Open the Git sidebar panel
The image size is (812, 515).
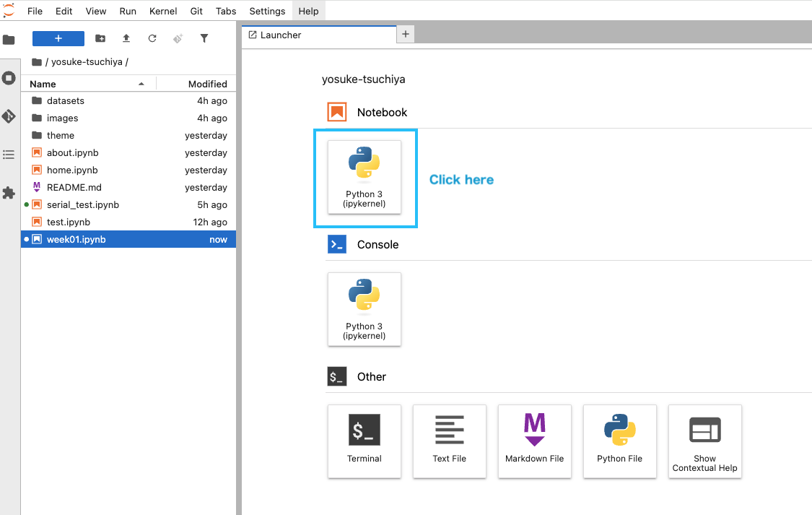pos(9,116)
